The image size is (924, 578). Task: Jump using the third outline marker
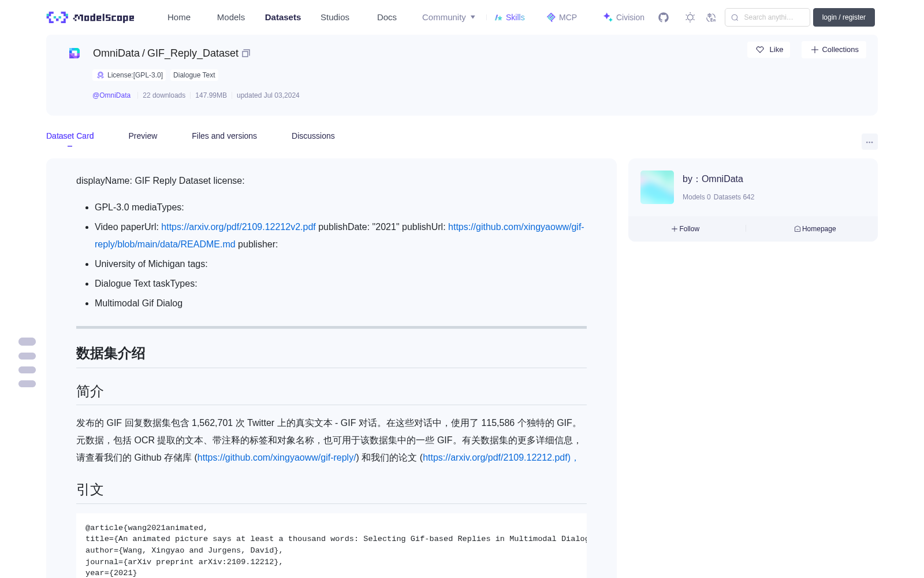27,370
